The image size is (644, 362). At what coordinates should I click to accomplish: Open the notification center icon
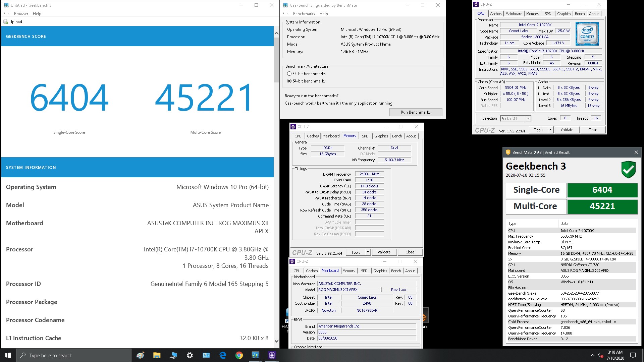(633, 355)
